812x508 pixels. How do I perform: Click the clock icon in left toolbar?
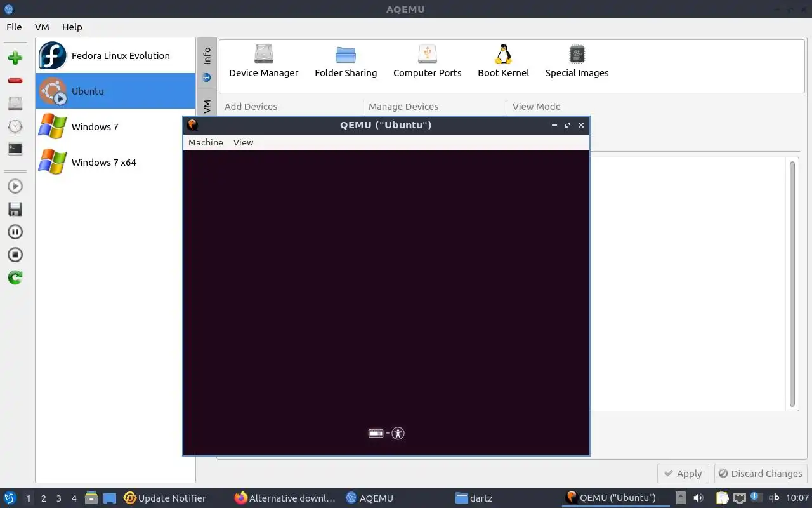[x=15, y=126]
